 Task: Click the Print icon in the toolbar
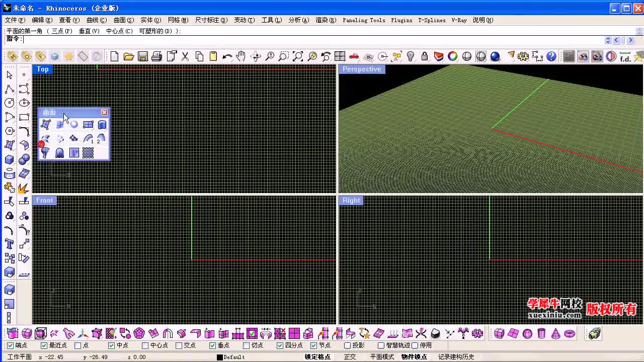157,56
